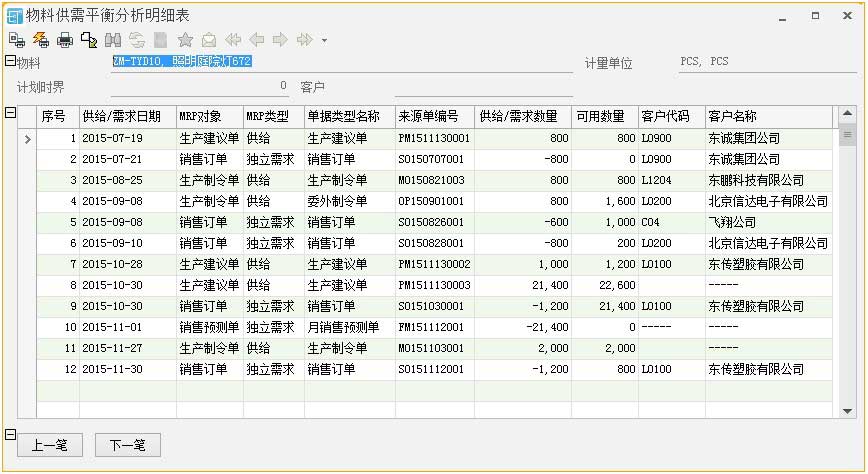
Task: Click the 上一笔 button
Action: tap(49, 445)
